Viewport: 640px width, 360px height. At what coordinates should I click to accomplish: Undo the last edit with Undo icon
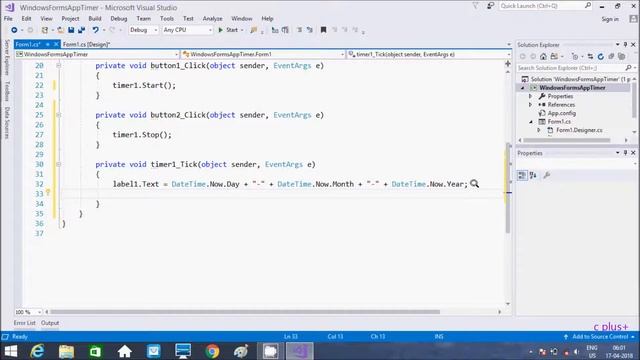(95, 30)
